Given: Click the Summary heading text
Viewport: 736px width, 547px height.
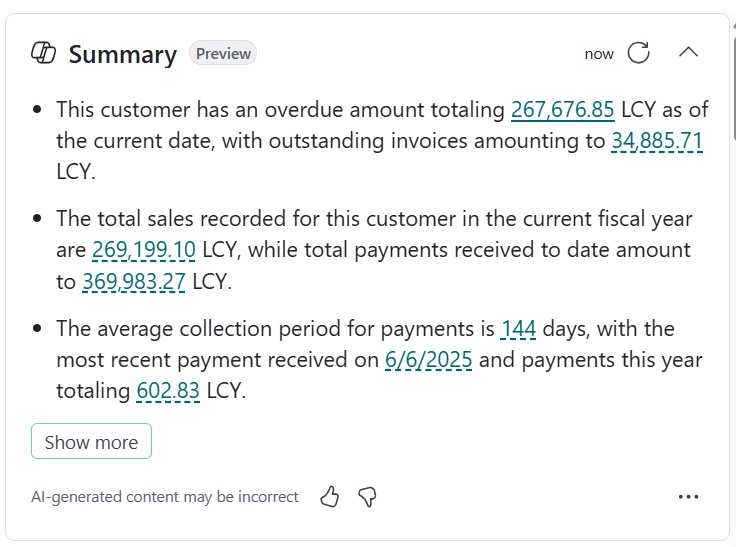Looking at the screenshot, I should [x=122, y=54].
